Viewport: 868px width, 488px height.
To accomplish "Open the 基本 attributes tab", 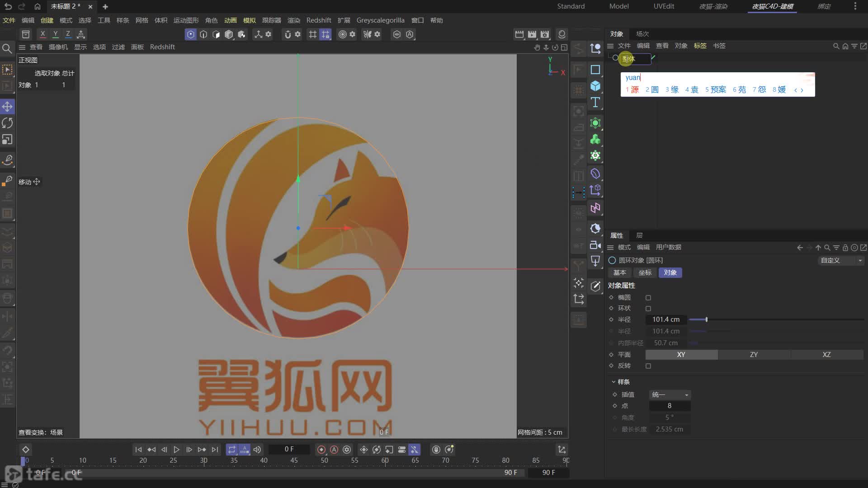I will 620,273.
